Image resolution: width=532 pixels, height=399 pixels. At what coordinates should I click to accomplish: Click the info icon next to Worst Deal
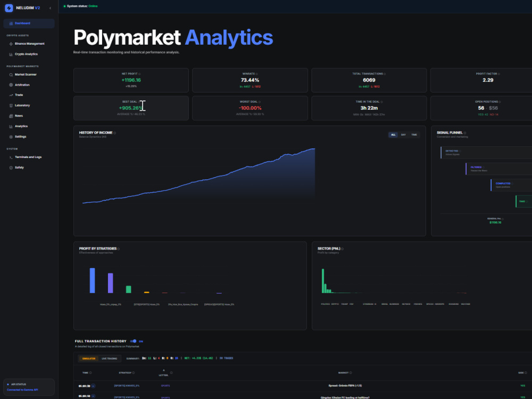click(260, 102)
